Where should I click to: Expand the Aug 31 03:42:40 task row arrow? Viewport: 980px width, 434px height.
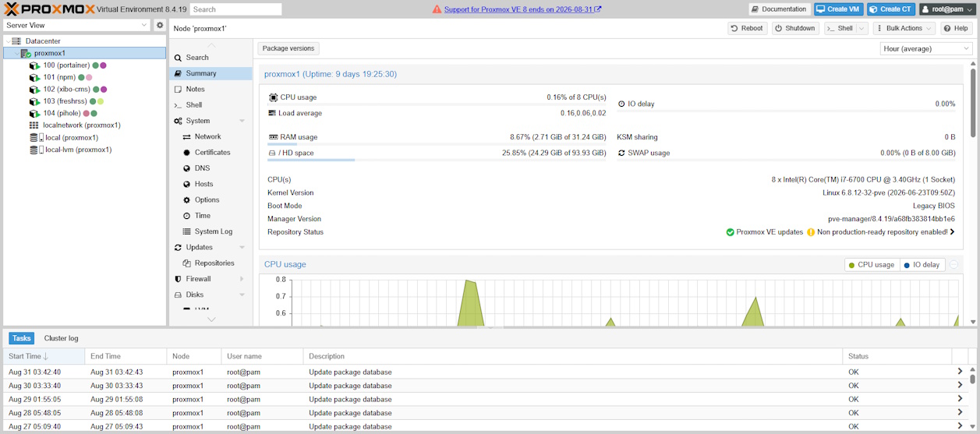coord(960,372)
